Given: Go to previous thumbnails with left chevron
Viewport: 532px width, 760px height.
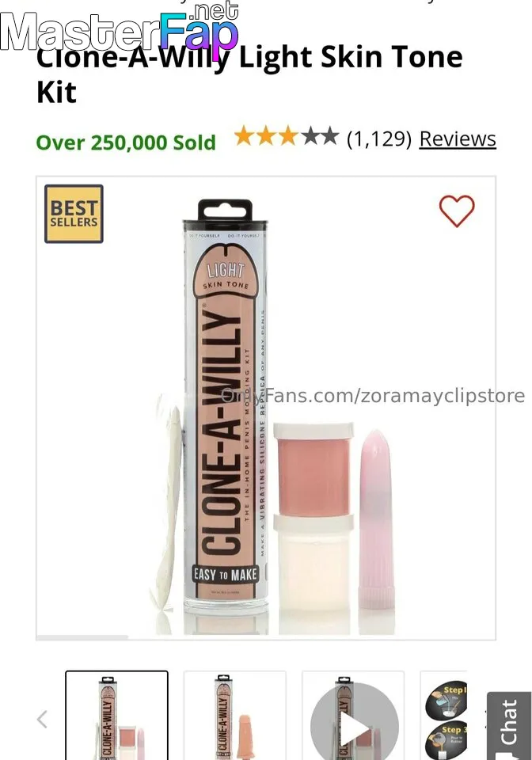Looking at the screenshot, I should click(x=43, y=720).
